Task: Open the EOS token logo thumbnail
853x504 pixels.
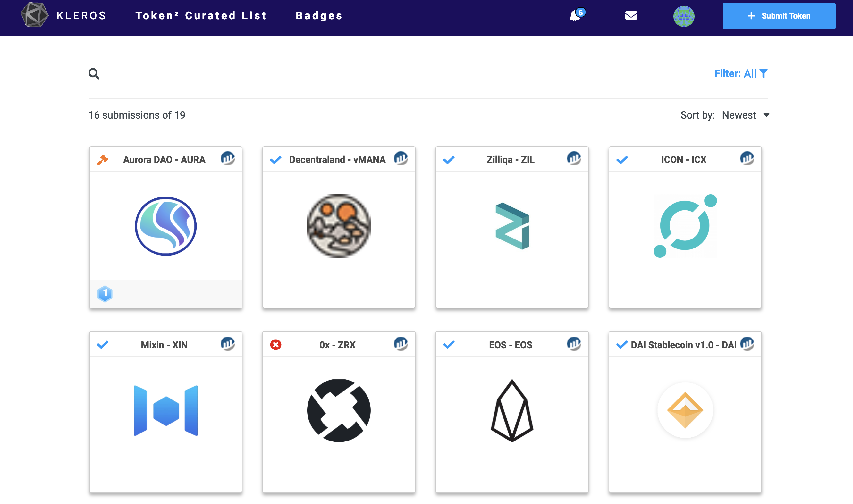Action: pyautogui.click(x=511, y=410)
